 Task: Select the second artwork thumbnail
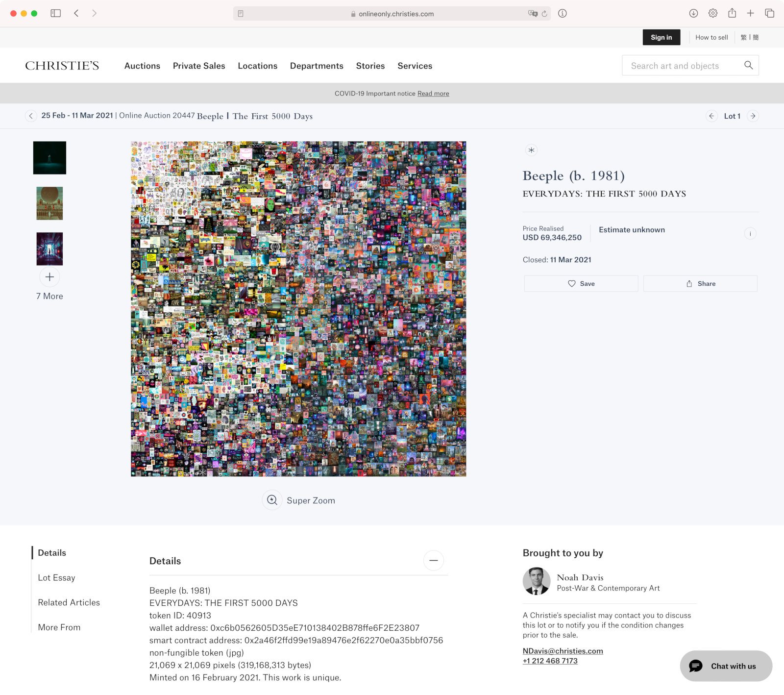[49, 203]
